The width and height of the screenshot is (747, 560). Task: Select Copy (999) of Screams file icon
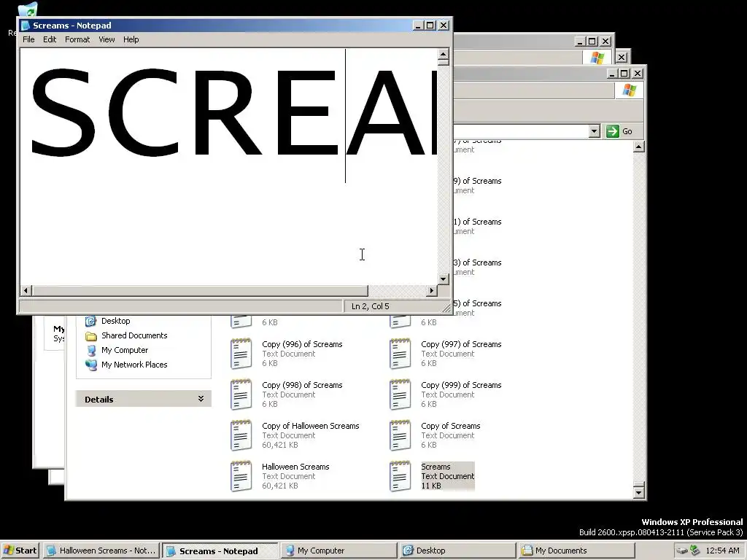(x=400, y=394)
